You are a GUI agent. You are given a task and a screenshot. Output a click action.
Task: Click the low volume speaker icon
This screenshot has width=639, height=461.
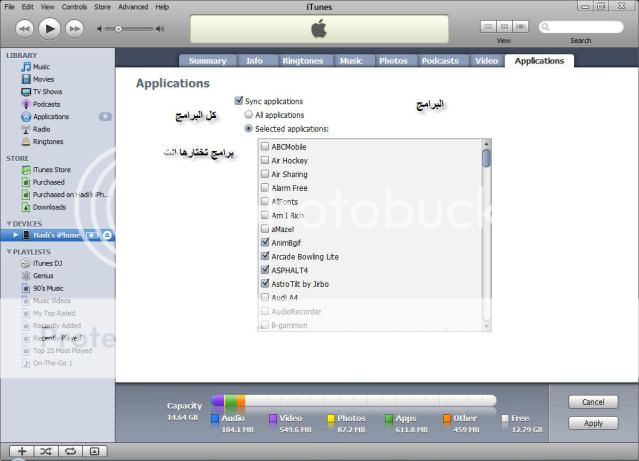click(99, 29)
